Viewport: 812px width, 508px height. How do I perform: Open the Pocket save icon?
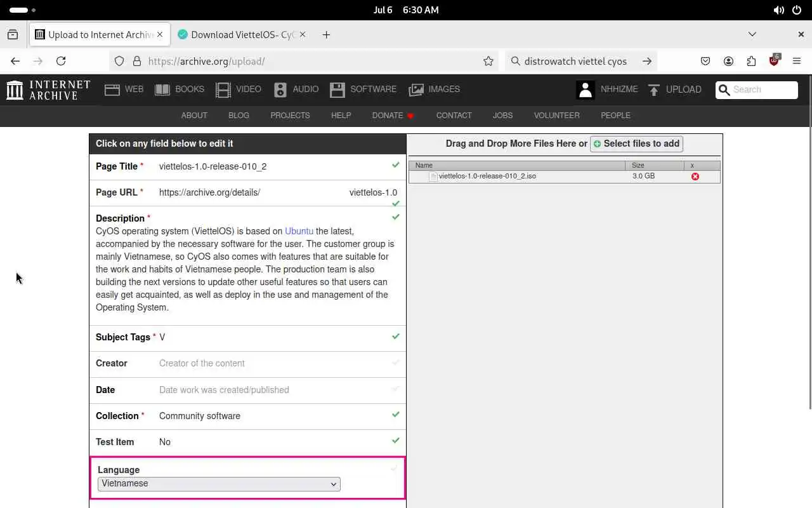pyautogui.click(x=705, y=61)
